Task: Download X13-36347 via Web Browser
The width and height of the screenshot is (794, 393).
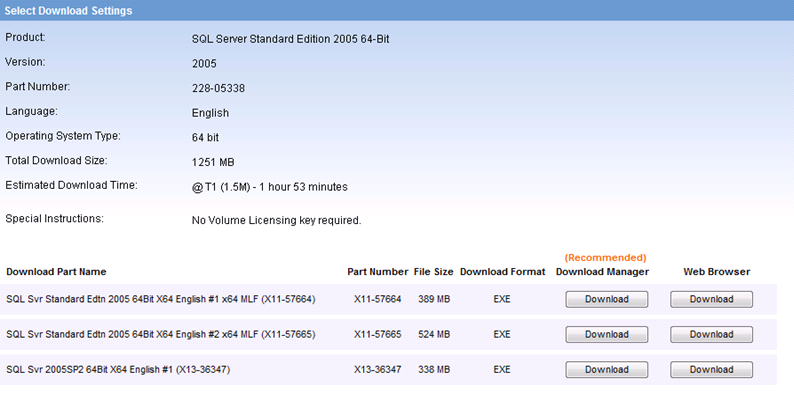Action: click(711, 370)
